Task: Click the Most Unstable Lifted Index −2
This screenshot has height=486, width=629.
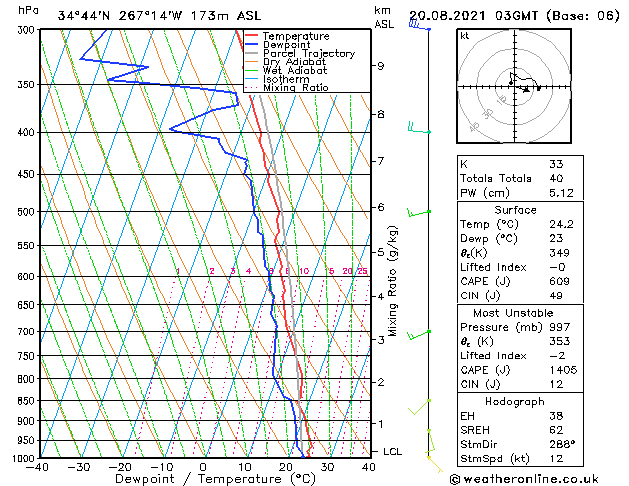Action: tap(557, 356)
